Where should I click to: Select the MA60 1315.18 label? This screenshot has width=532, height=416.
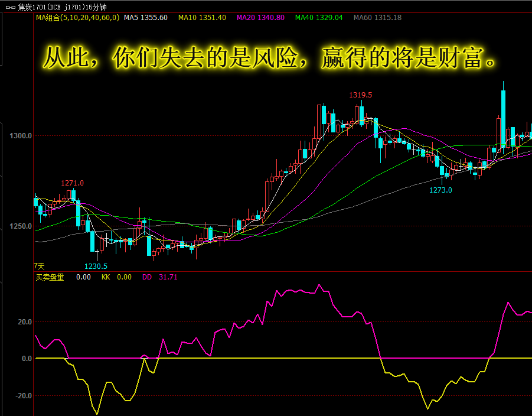pyautogui.click(x=377, y=18)
